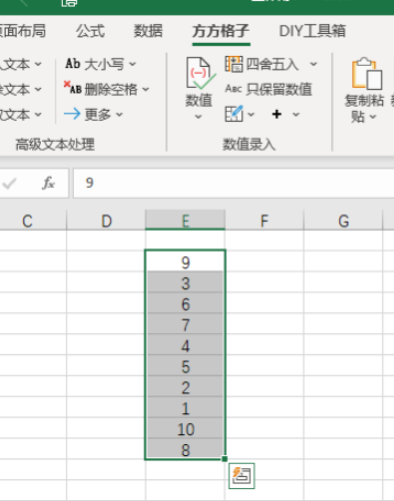Select the cell containing 3
This screenshot has height=501, width=394.
185,283
